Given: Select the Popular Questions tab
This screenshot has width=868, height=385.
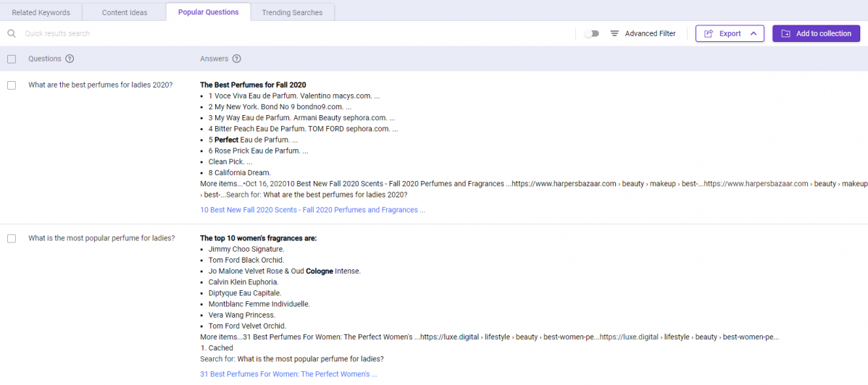Looking at the screenshot, I should pyautogui.click(x=208, y=12).
